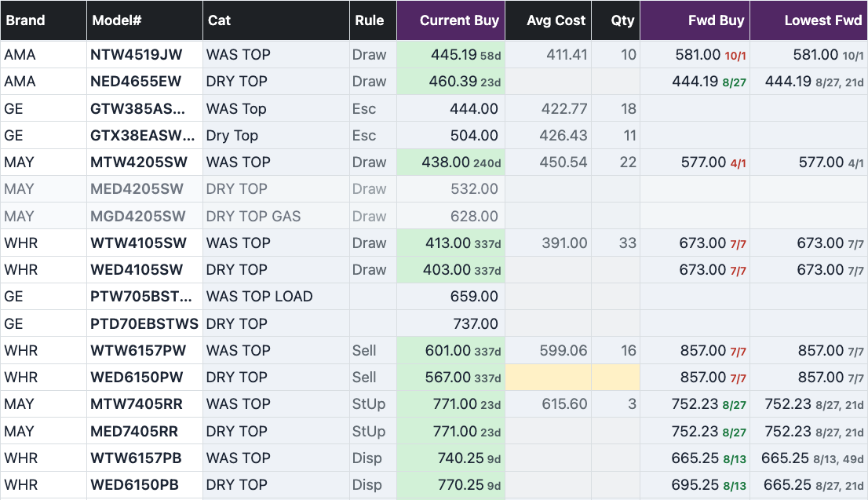The width and height of the screenshot is (868, 500).
Task: Click Fwd Buy 695.25 8/13 cell
Action: click(x=695, y=484)
